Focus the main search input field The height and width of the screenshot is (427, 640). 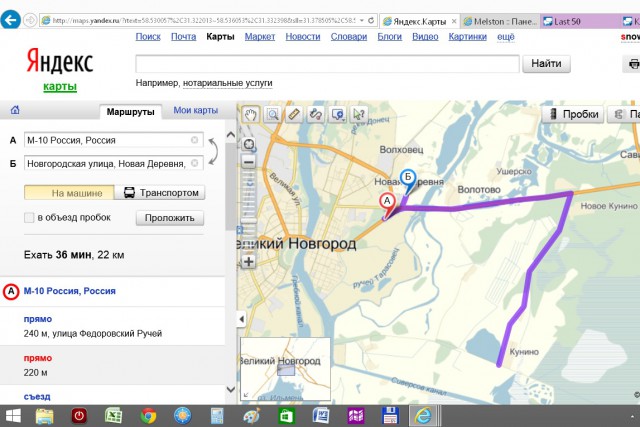coord(327,64)
